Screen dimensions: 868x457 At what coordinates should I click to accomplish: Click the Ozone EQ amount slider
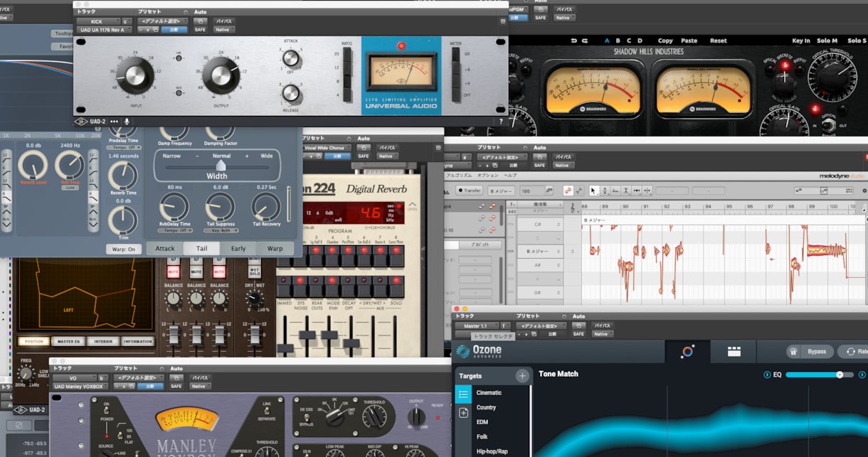click(819, 375)
